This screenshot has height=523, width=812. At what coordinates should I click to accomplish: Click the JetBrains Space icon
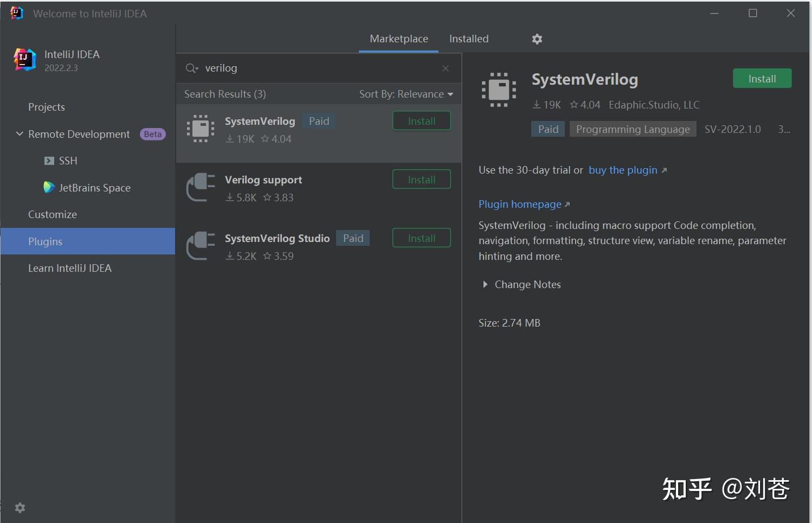49,187
